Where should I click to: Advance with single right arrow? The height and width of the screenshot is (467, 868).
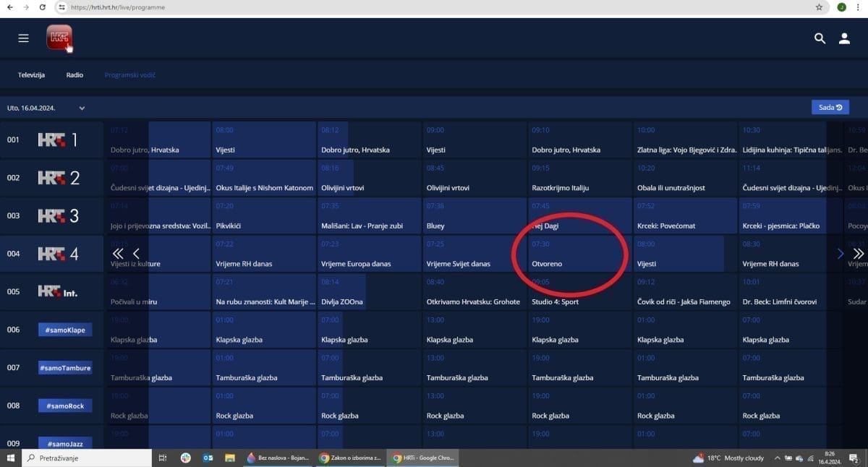[x=840, y=253]
